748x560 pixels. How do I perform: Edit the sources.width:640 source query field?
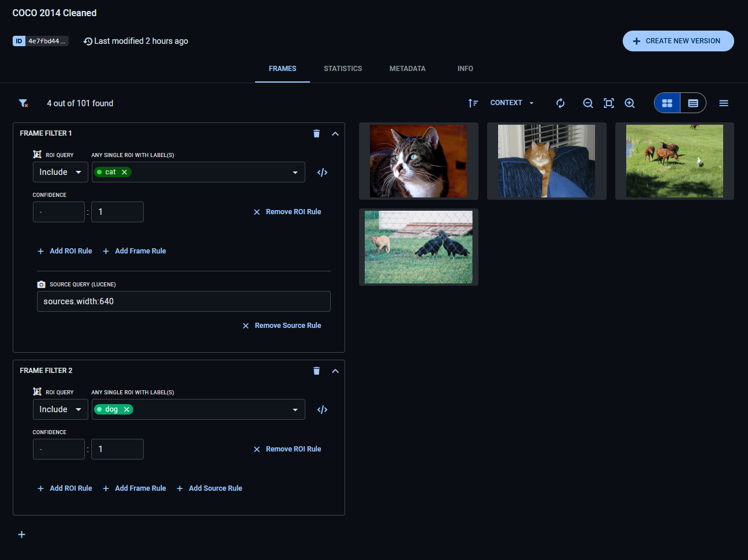184,301
